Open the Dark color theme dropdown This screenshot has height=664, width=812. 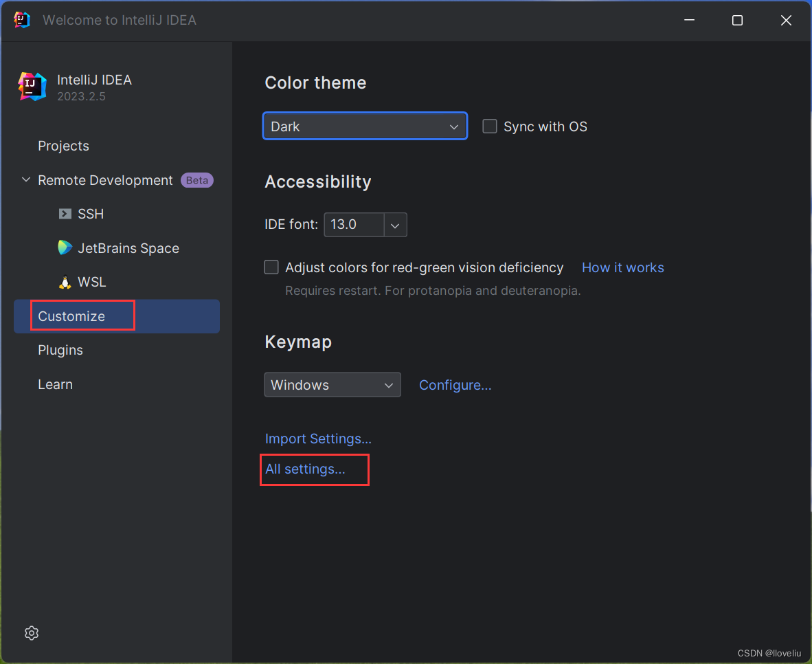(365, 126)
